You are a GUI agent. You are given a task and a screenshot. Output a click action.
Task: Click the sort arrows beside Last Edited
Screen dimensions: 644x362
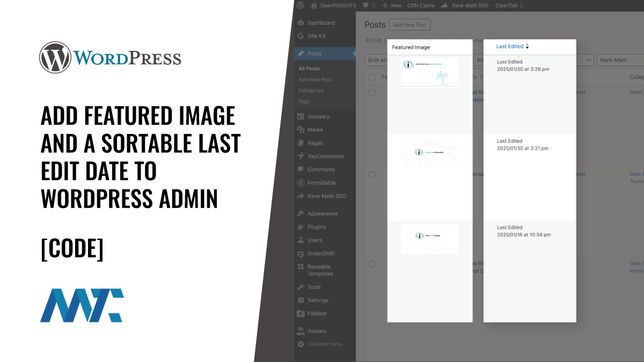pyautogui.click(x=527, y=47)
